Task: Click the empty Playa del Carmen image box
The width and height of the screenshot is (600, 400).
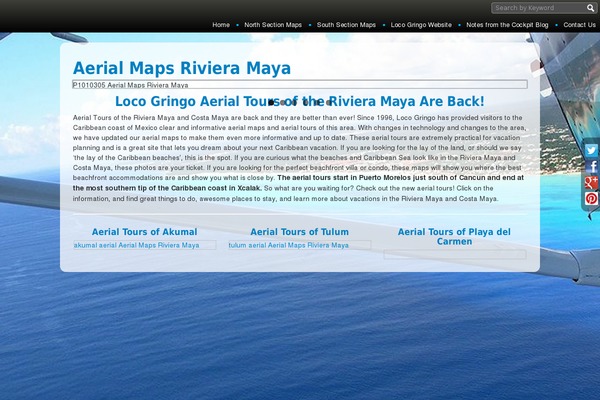Action: tap(455, 255)
